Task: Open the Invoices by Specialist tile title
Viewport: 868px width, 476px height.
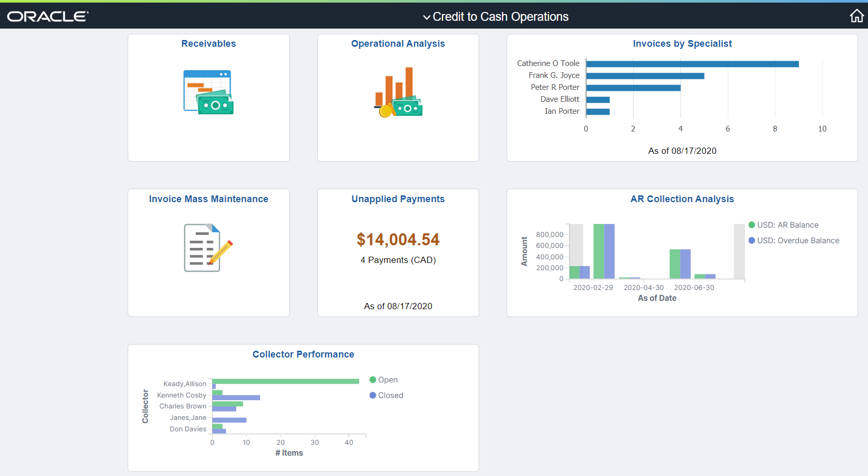Action: click(x=682, y=44)
